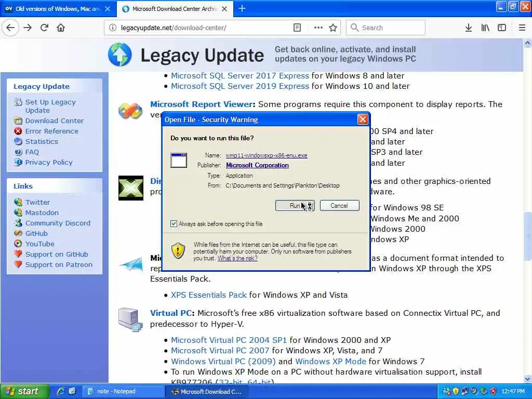This screenshot has height=399, width=532.
Task: Open XPS Essentials Pack link
Action: 209,295
